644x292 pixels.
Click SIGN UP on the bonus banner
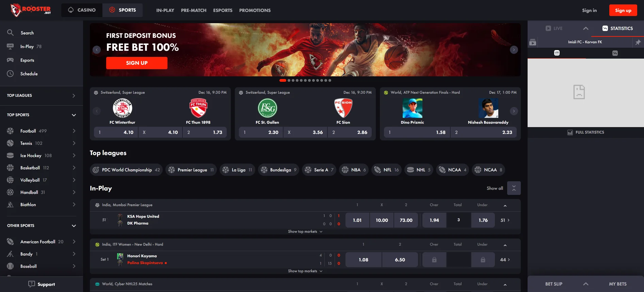tap(137, 63)
